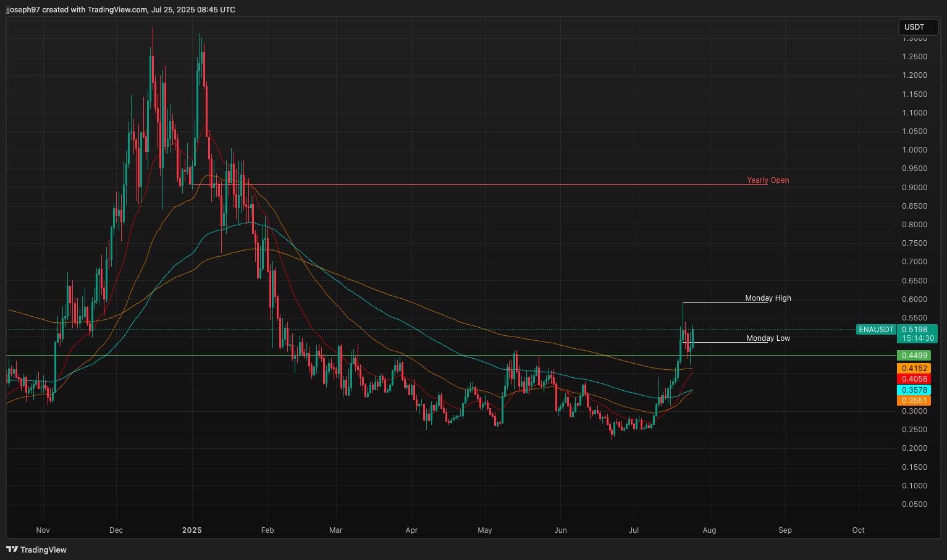
Task: Select the Nov label on time axis
Action: [43, 530]
